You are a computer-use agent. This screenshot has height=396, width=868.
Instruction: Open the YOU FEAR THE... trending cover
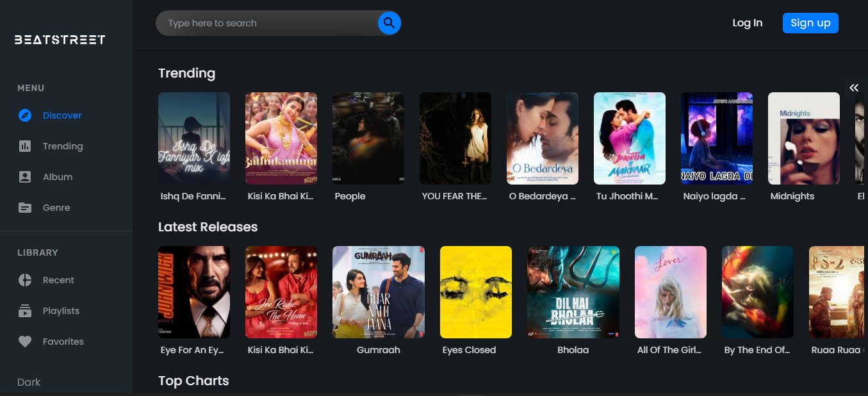click(x=455, y=138)
